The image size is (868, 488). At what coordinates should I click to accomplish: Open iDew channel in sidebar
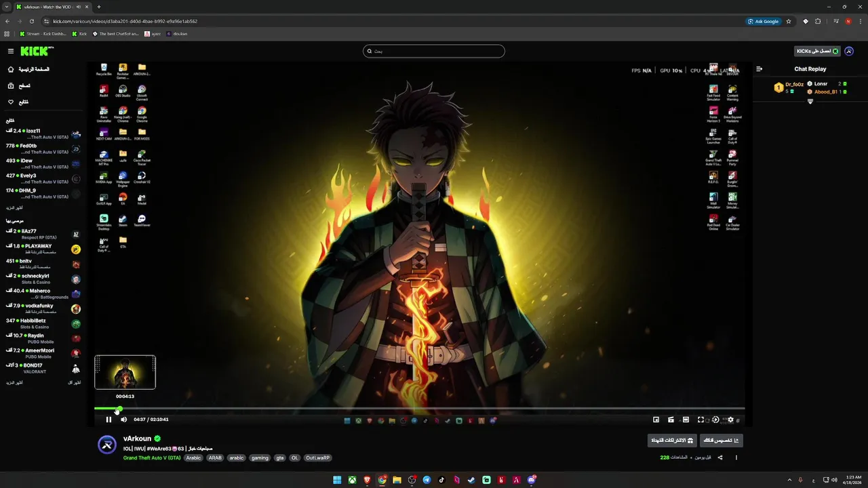(x=43, y=163)
